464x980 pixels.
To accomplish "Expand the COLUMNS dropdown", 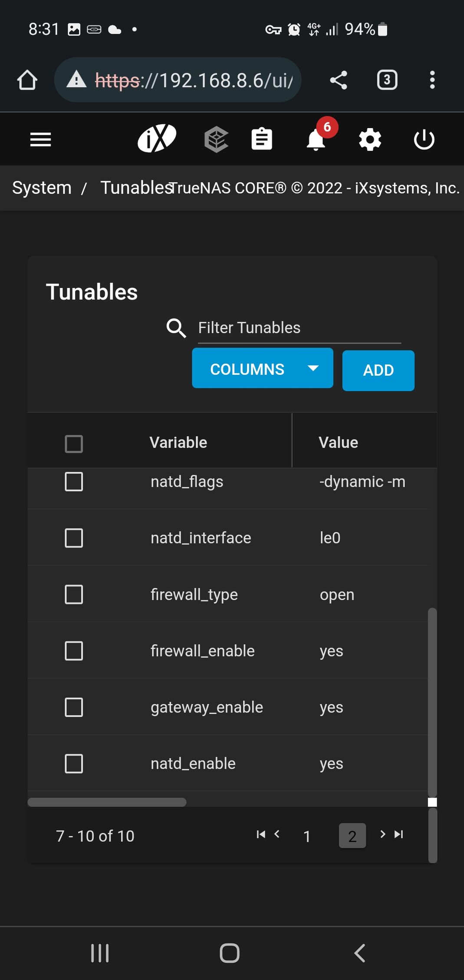I will 262,368.
